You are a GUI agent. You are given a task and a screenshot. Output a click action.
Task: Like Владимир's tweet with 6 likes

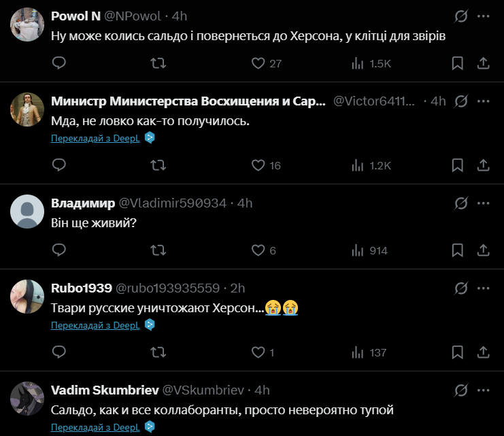click(258, 250)
